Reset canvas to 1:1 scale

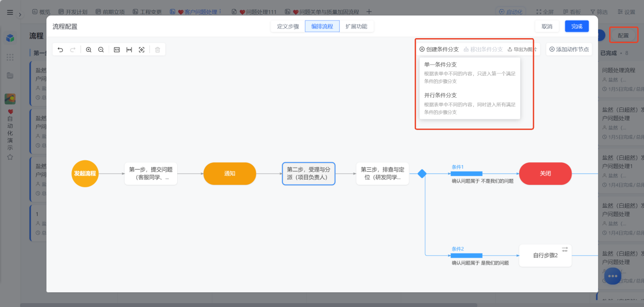[x=116, y=49]
